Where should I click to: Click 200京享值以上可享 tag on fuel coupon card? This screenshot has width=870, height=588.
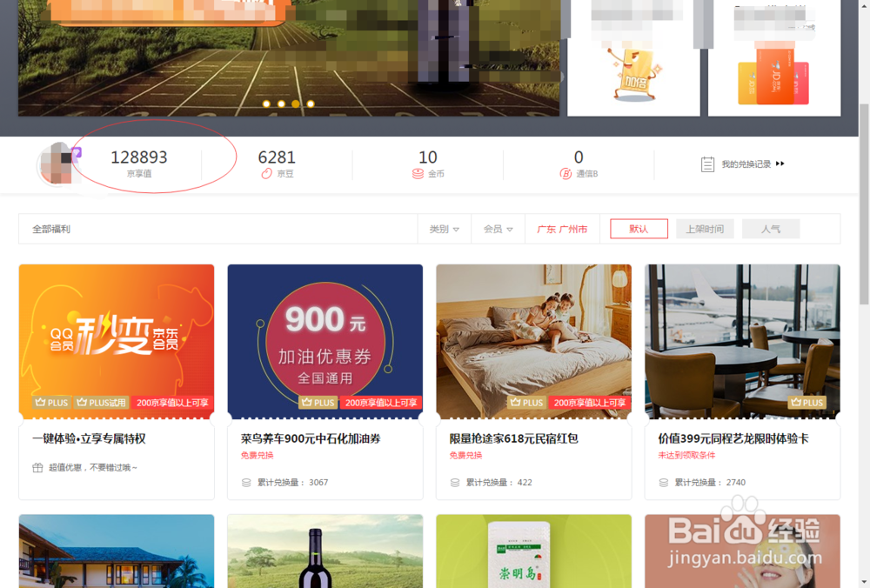pos(381,403)
